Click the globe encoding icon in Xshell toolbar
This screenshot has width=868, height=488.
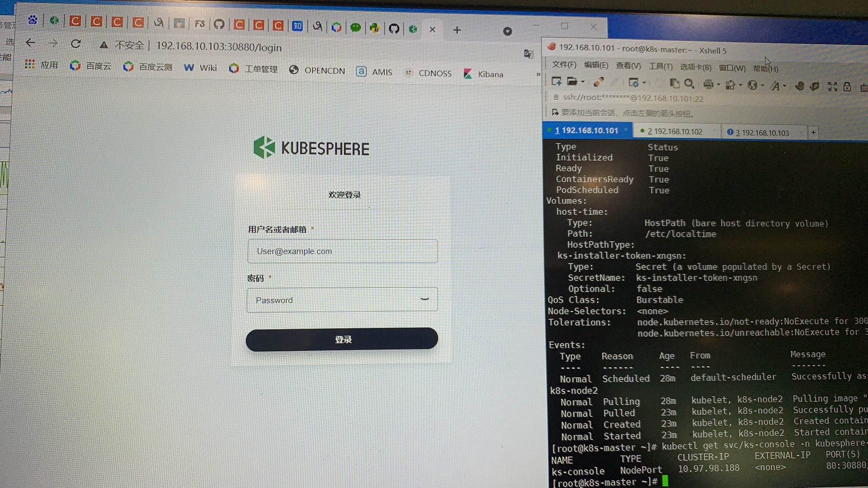coord(752,85)
